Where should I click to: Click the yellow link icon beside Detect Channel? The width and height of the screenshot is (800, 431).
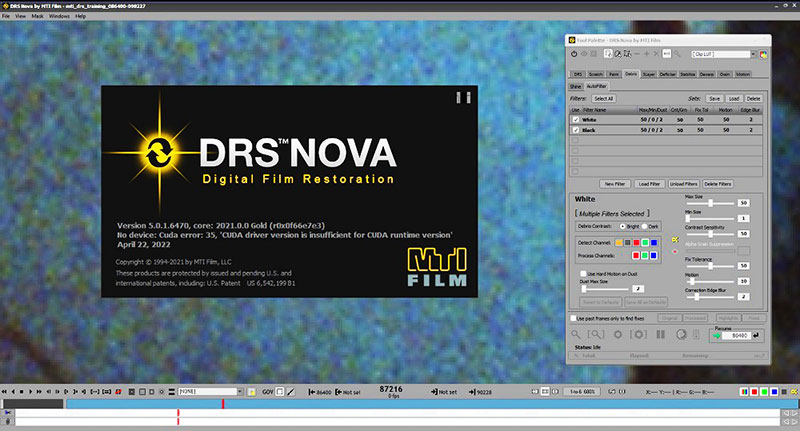click(x=675, y=240)
